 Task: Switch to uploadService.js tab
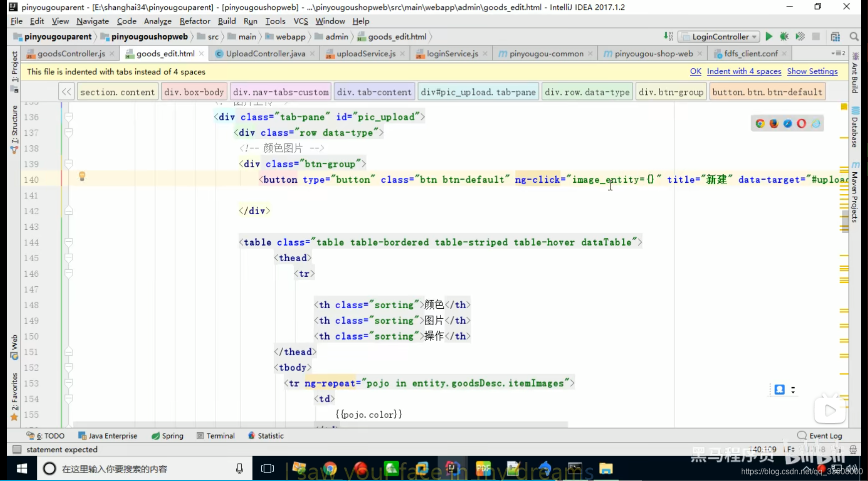(x=366, y=53)
